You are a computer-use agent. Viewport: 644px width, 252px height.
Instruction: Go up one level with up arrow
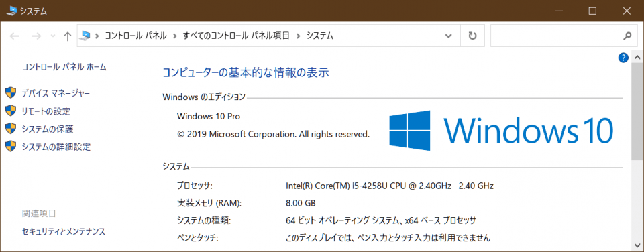pyautogui.click(x=68, y=36)
